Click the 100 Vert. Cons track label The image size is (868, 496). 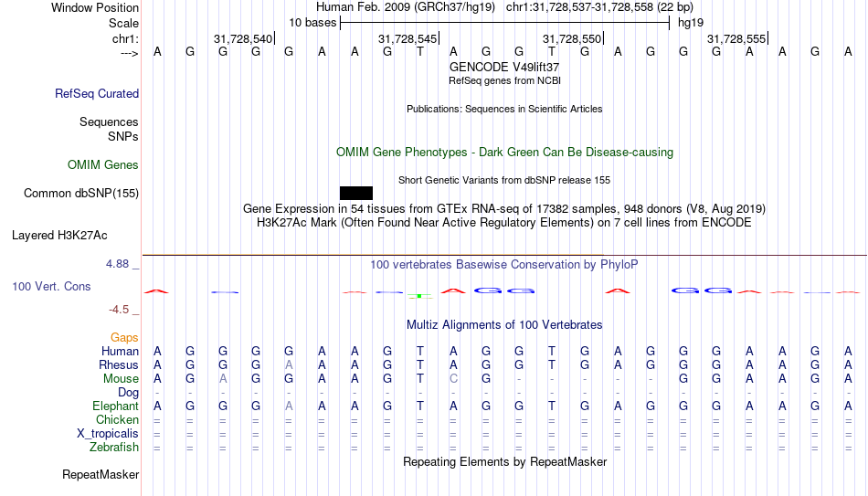point(51,286)
